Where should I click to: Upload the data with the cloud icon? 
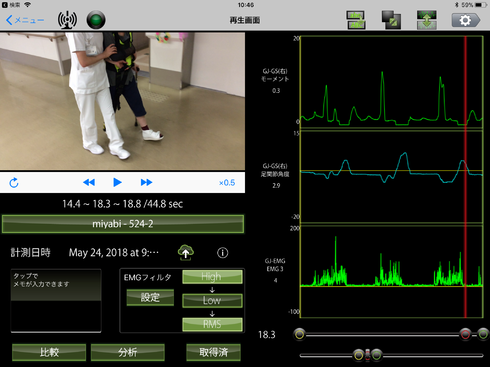pyautogui.click(x=186, y=253)
